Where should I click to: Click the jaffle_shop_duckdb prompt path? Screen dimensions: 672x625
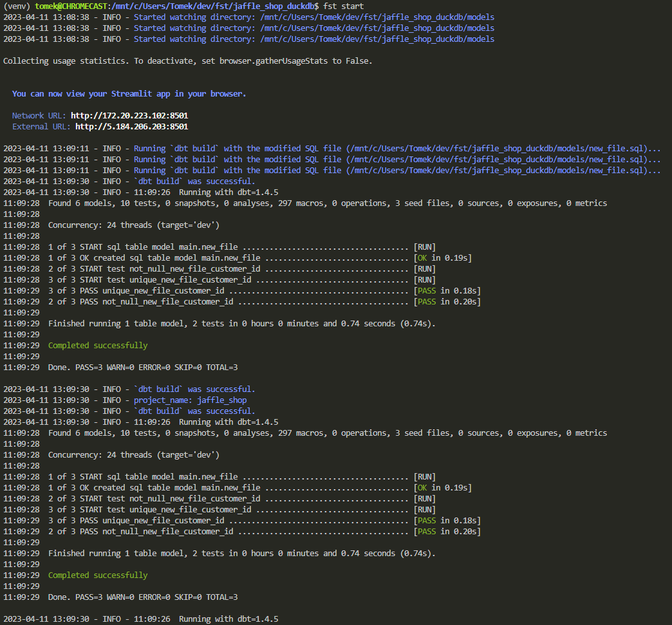[x=215, y=6]
